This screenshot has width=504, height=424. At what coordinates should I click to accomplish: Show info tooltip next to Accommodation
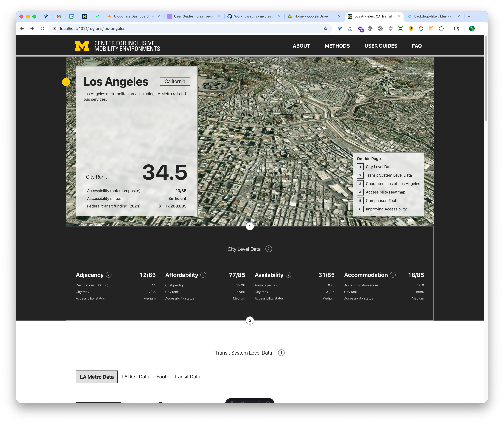tap(393, 275)
